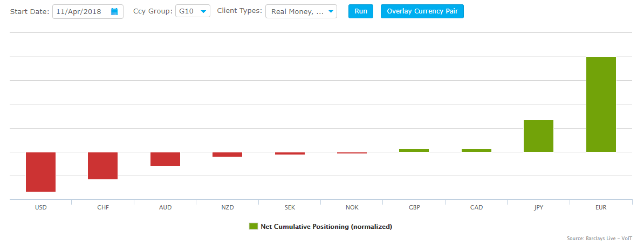
Task: Select the tall green EUR bar
Action: point(601,104)
